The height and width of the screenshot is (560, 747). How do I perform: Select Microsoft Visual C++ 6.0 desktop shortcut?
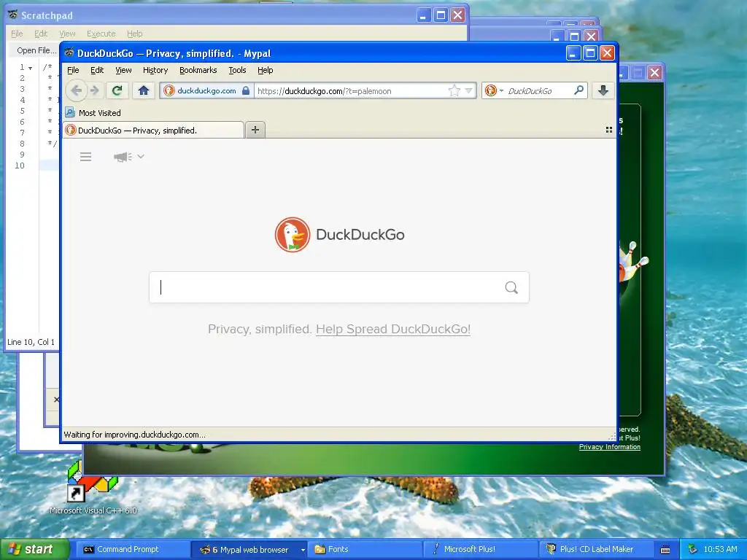tap(93, 489)
